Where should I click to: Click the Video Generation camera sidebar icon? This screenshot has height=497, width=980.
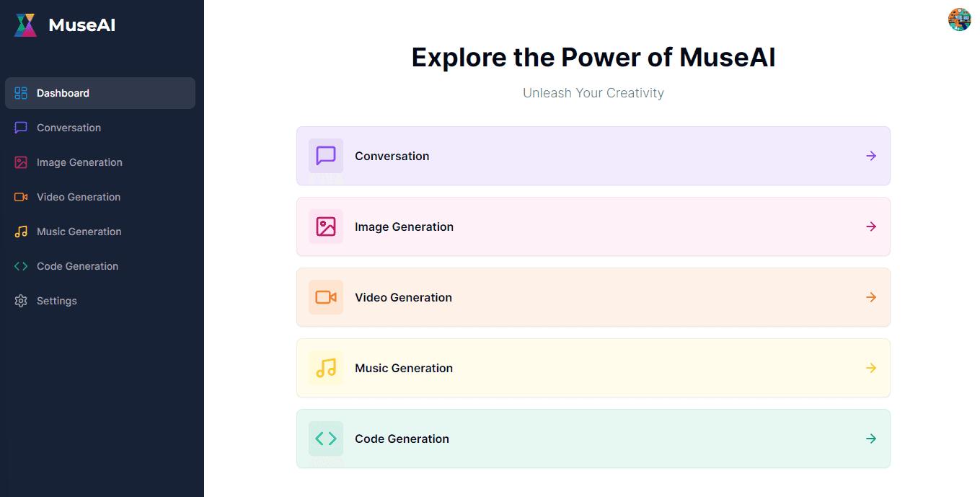(x=21, y=197)
